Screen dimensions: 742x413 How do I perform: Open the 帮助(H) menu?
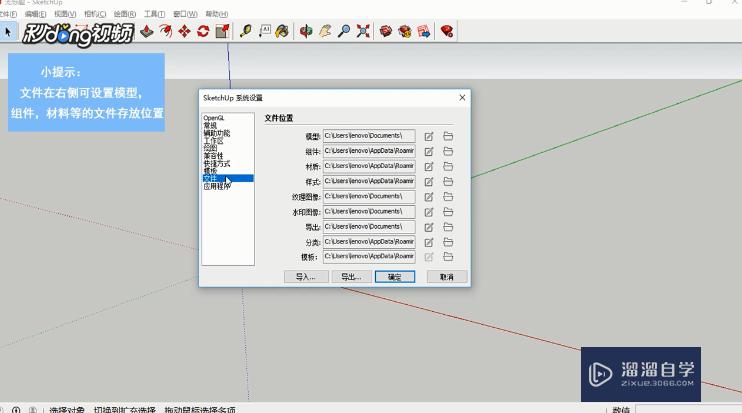[216, 14]
